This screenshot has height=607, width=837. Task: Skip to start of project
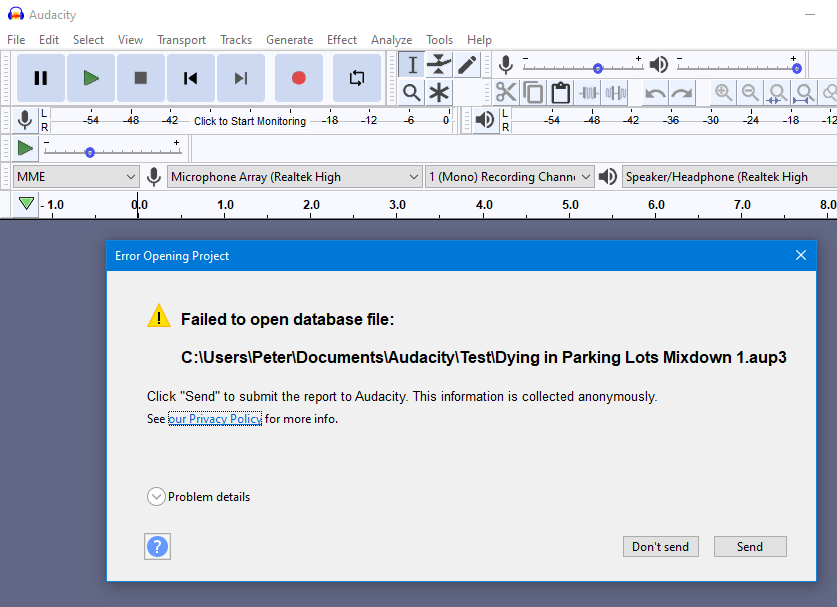coord(191,78)
